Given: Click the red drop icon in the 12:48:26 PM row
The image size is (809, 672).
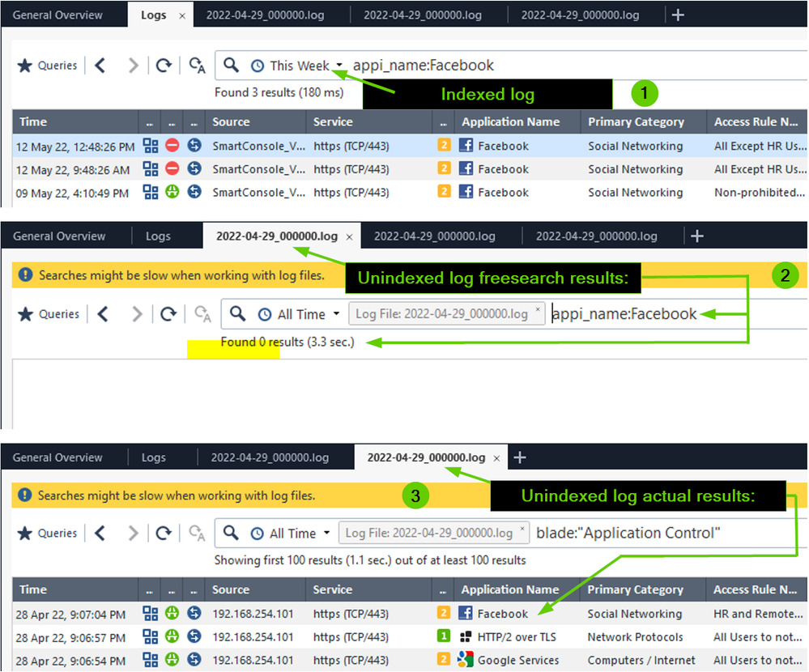Looking at the screenshot, I should 172,146.
